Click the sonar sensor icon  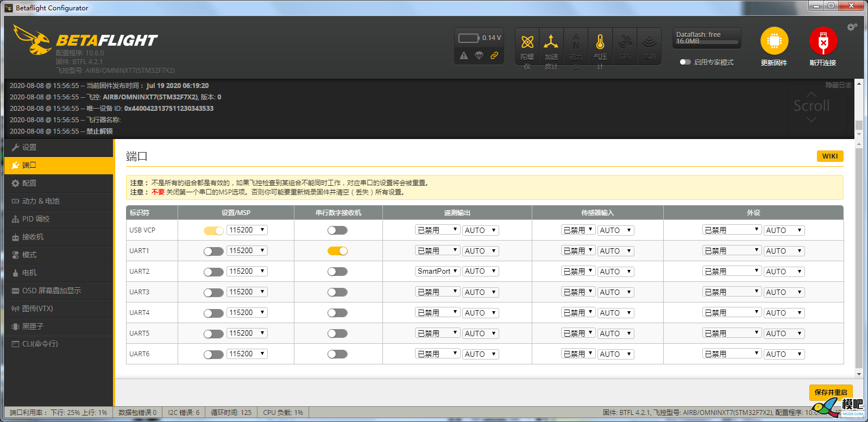[x=649, y=42]
